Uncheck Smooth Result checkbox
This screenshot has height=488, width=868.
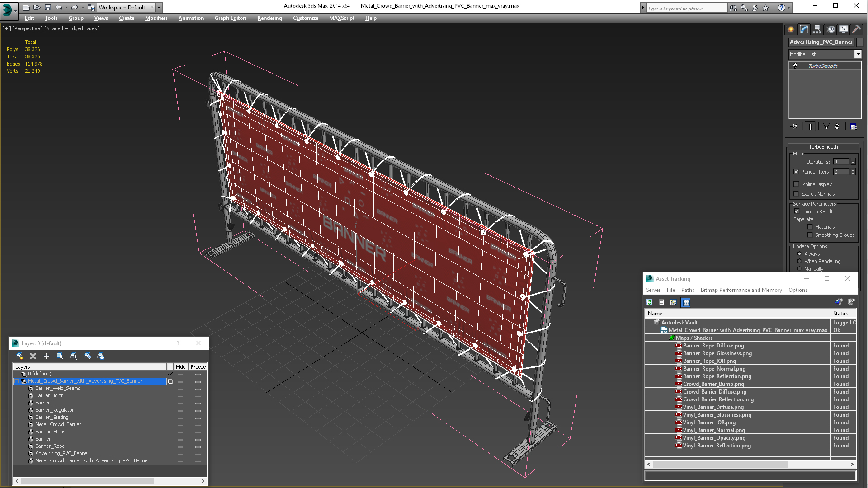pyautogui.click(x=797, y=211)
